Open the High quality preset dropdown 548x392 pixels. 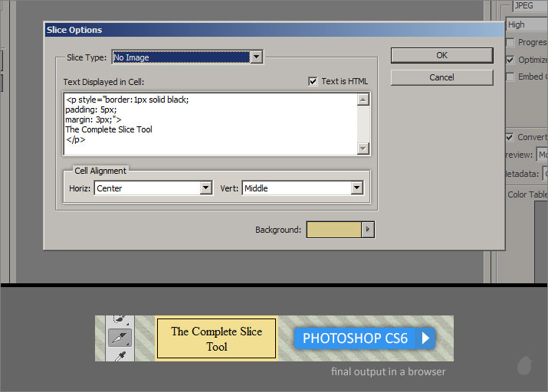coord(527,24)
